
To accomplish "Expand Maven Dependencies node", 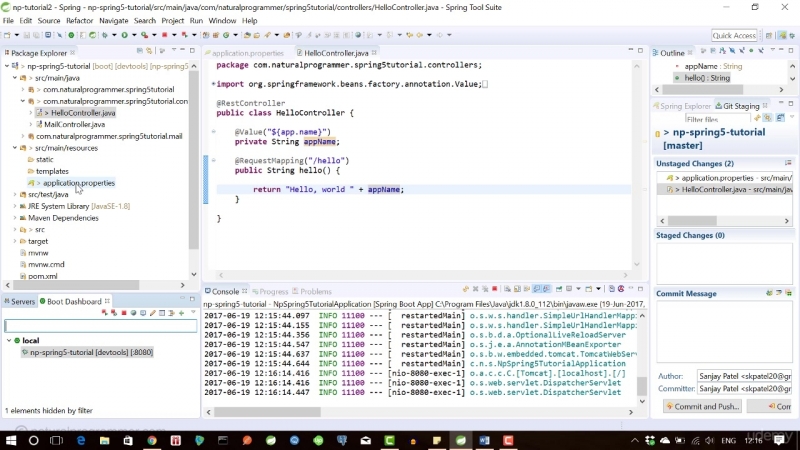I will coord(15,218).
